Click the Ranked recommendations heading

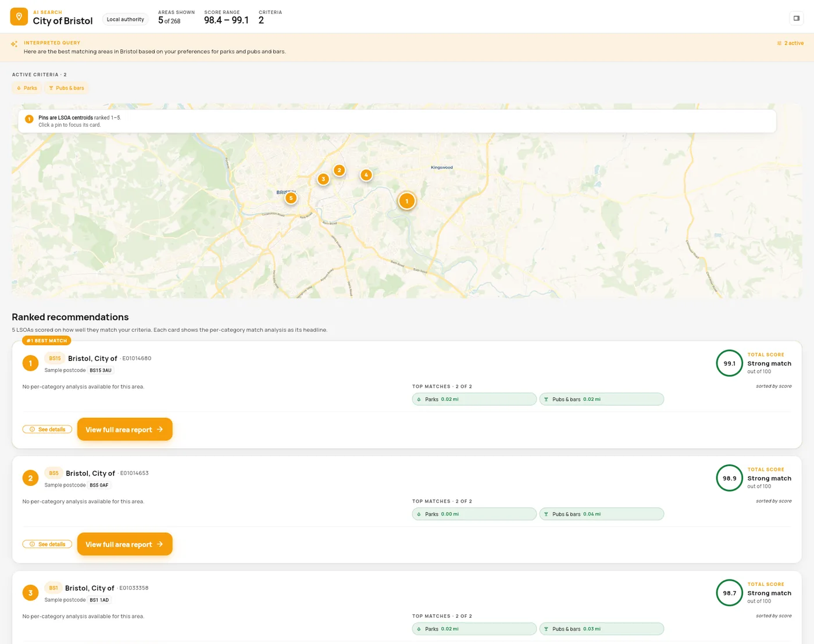[x=70, y=317]
